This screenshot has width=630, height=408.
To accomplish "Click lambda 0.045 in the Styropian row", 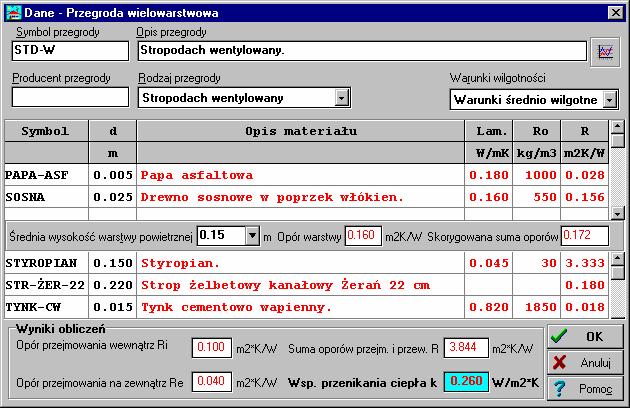I will (x=489, y=263).
